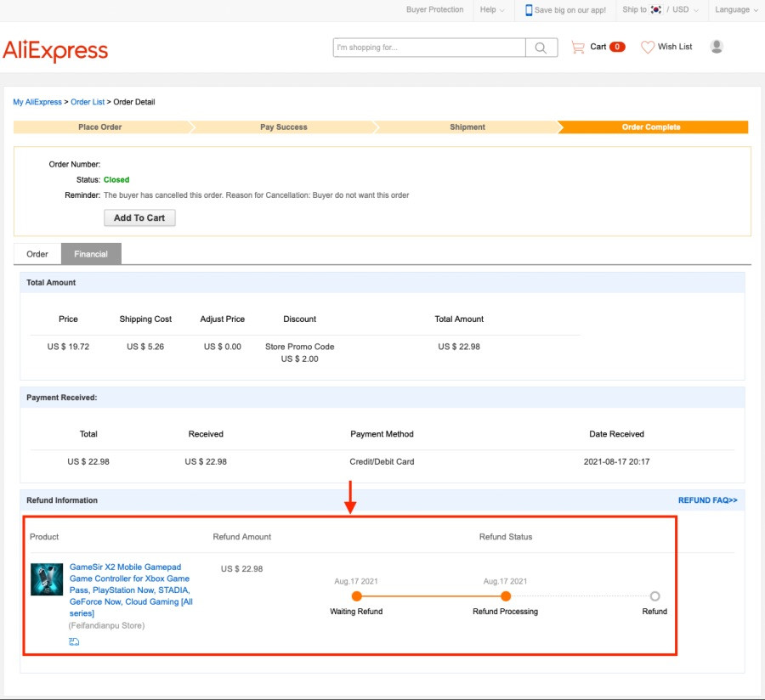Open the Language dropdown

pos(736,9)
